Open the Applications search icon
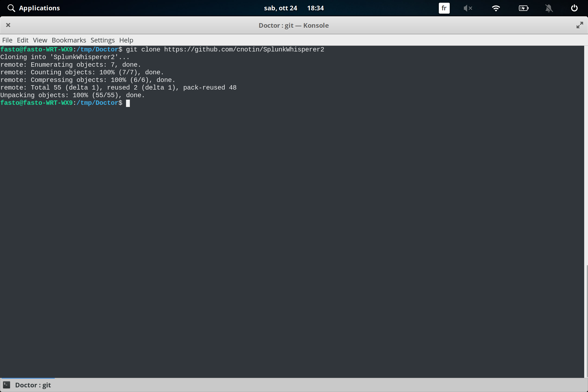 pyautogui.click(x=11, y=8)
